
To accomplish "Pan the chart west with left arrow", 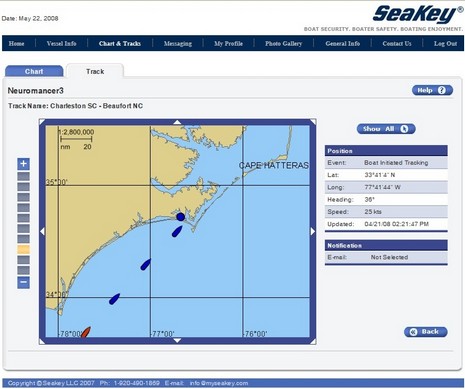I will click(42, 231).
